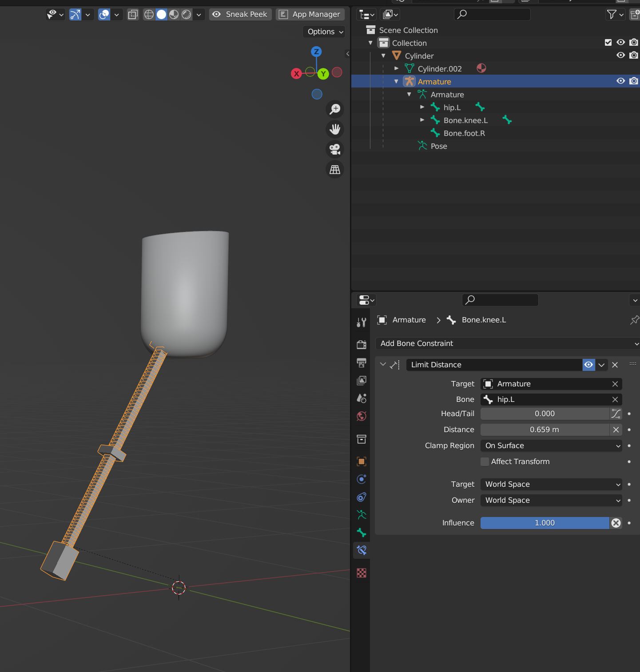Open the Bone properties tab
The height and width of the screenshot is (672, 640).
point(362,533)
